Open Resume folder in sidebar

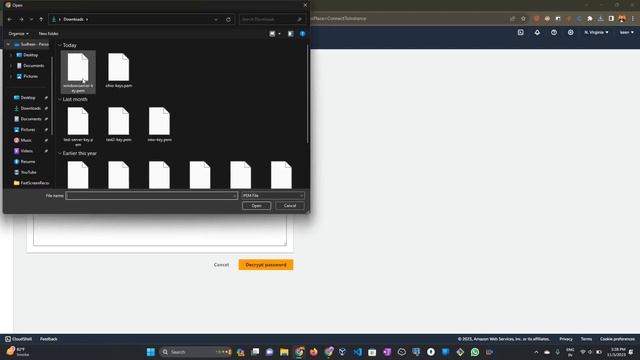27,162
